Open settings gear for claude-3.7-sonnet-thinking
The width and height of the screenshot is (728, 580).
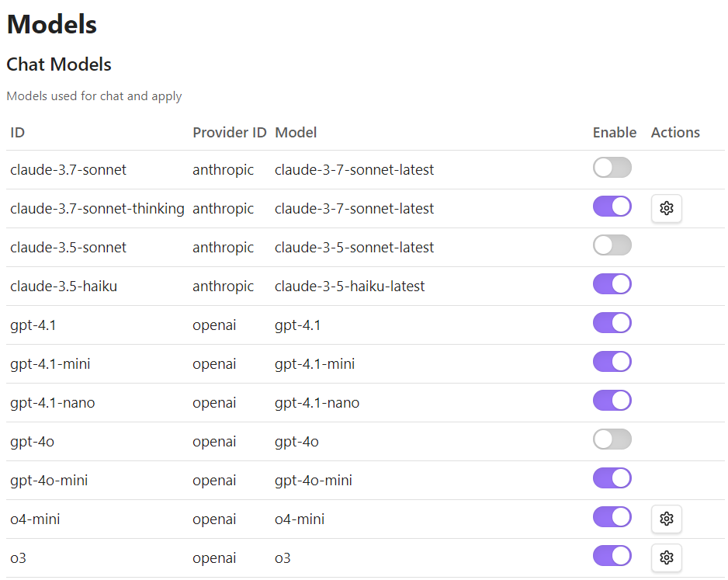point(666,209)
